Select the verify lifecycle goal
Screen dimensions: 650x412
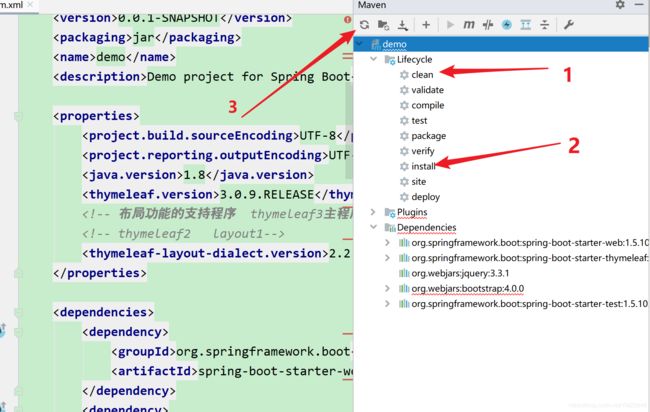coord(423,151)
